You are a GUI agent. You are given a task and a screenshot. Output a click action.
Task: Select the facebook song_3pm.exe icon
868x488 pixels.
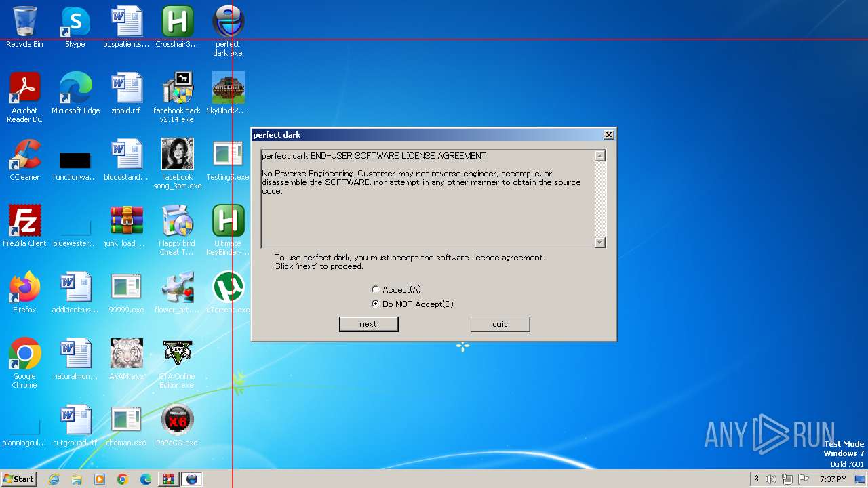tap(177, 164)
